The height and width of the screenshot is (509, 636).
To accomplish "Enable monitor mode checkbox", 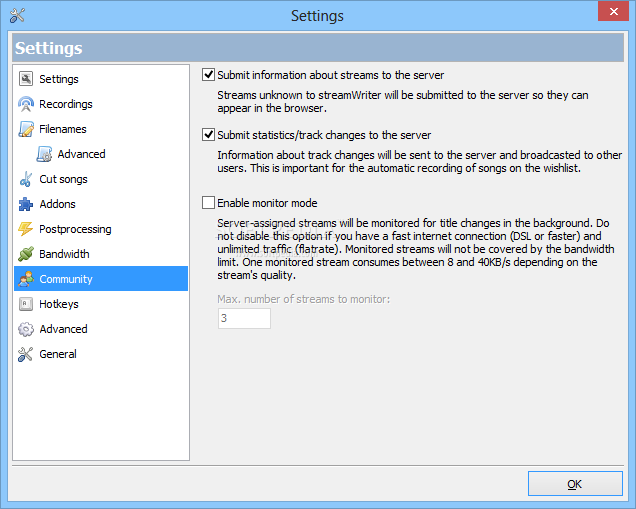I will click(208, 202).
